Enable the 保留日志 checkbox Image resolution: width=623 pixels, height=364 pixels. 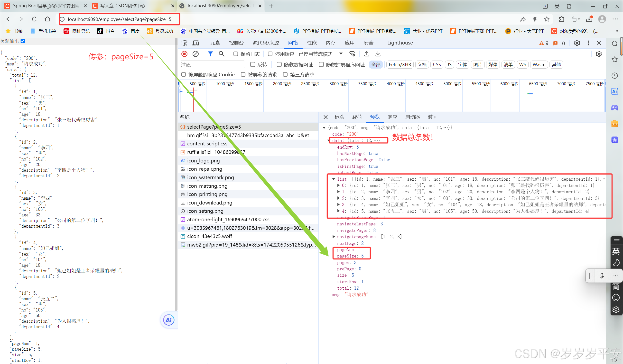click(x=235, y=54)
